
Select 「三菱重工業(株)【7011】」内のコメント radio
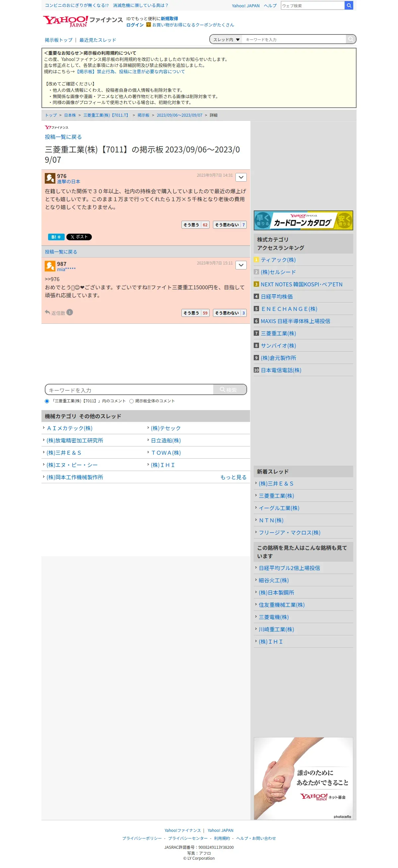pyautogui.click(x=47, y=401)
